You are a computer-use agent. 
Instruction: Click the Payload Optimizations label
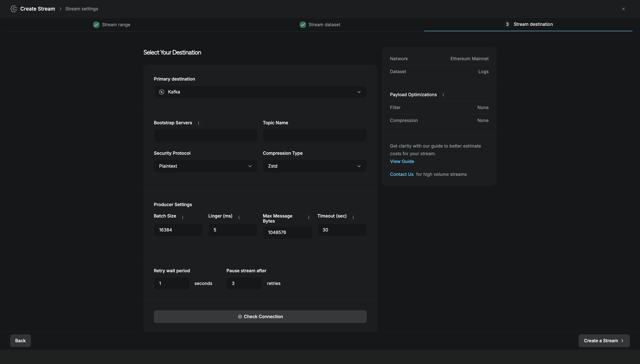[413, 95]
